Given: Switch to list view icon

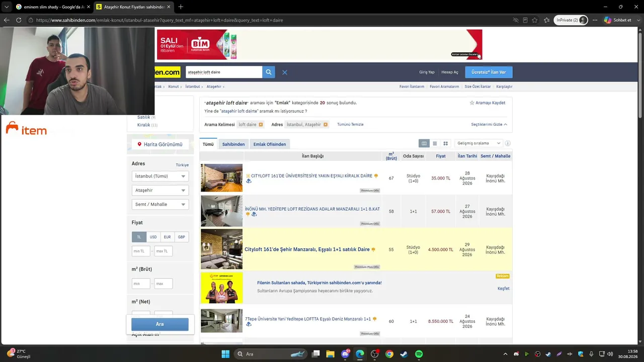Looking at the screenshot, I should (x=435, y=143).
